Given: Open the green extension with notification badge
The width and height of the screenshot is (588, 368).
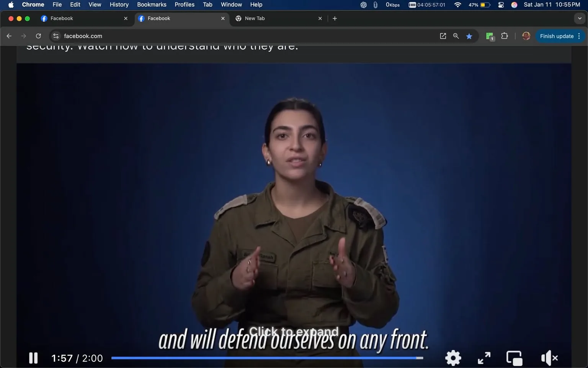Looking at the screenshot, I should click(x=489, y=36).
